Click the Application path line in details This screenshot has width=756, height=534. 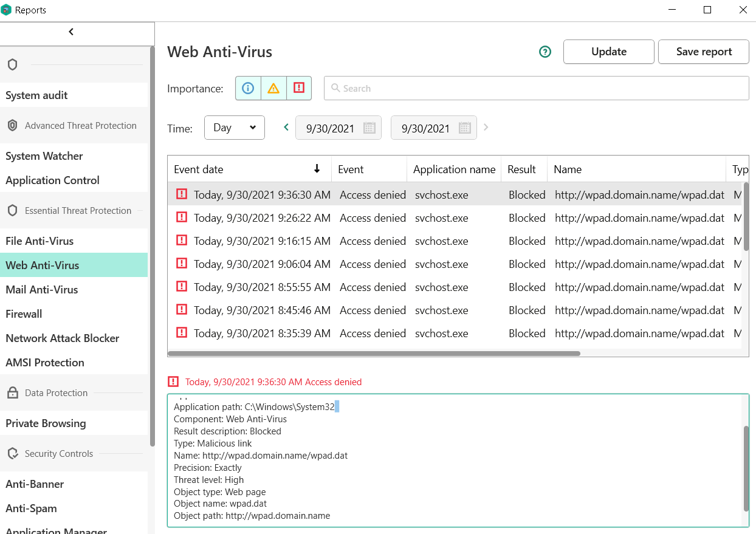pyautogui.click(x=254, y=406)
